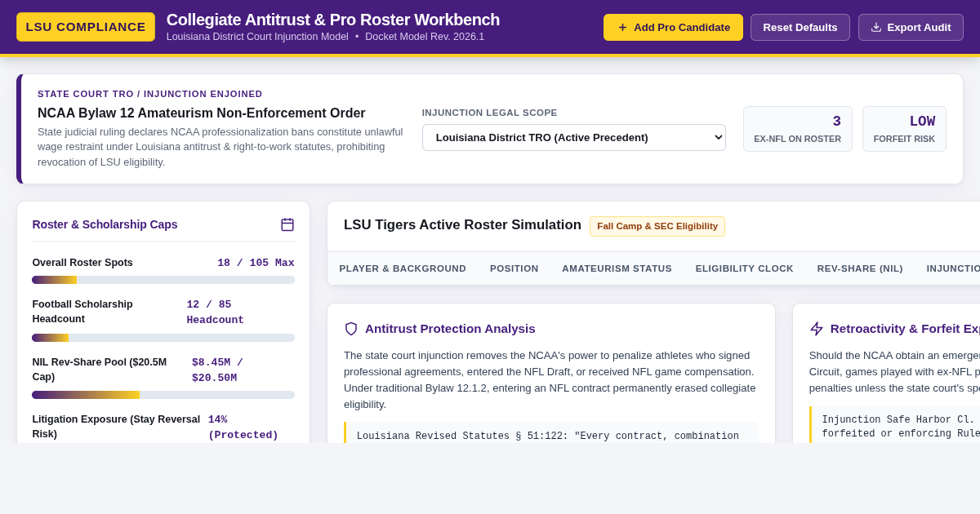Click the Player & Background column header
The height and width of the screenshot is (514, 980).
pyautogui.click(x=403, y=268)
